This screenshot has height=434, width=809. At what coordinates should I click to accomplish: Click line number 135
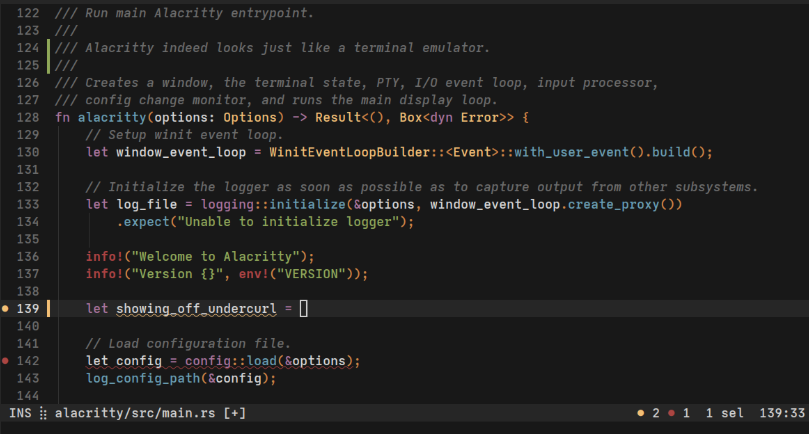coord(28,239)
